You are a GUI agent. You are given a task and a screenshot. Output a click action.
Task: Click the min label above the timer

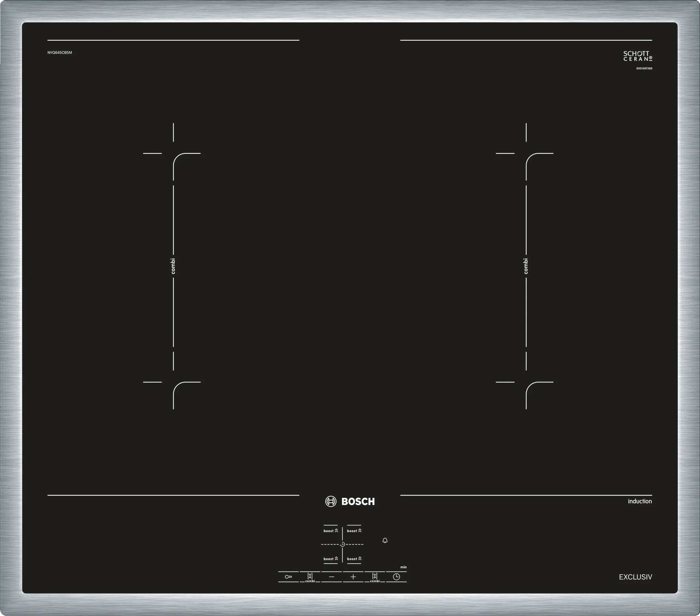pos(403,567)
